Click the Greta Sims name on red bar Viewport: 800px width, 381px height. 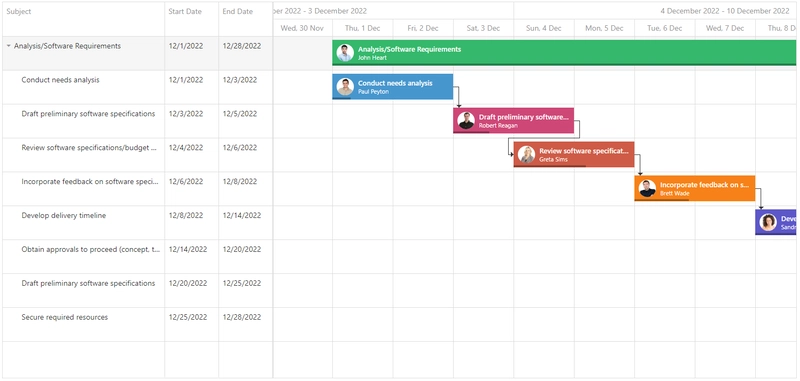point(553,160)
